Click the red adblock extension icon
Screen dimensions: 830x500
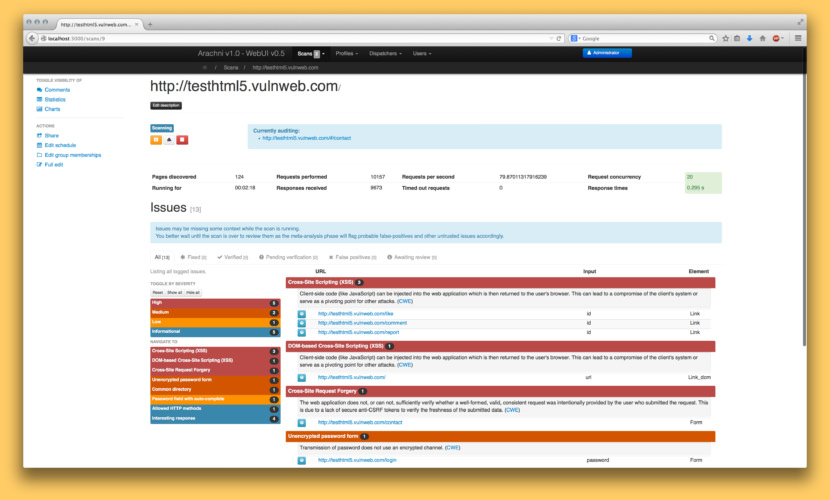point(776,38)
